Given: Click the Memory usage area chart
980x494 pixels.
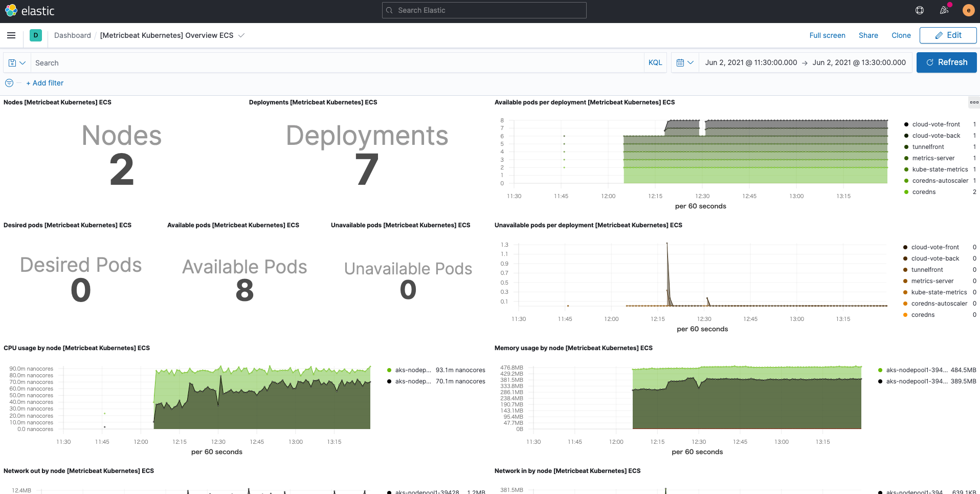Looking at the screenshot, I should tap(695, 397).
